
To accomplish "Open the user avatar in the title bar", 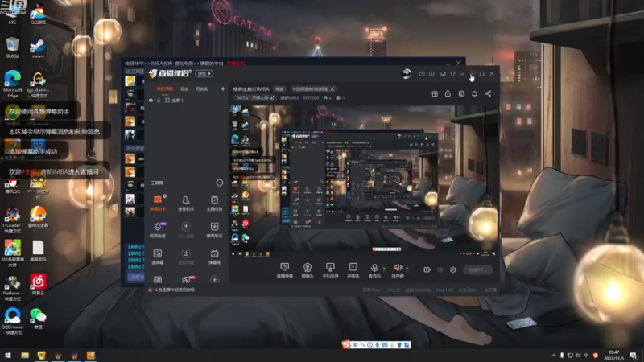I will tap(407, 73).
